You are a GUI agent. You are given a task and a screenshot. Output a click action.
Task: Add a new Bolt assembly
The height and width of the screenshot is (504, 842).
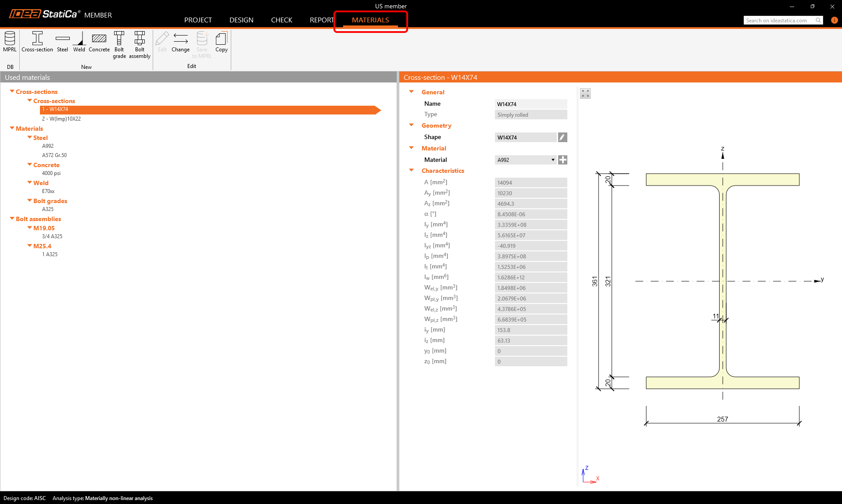pos(140,44)
